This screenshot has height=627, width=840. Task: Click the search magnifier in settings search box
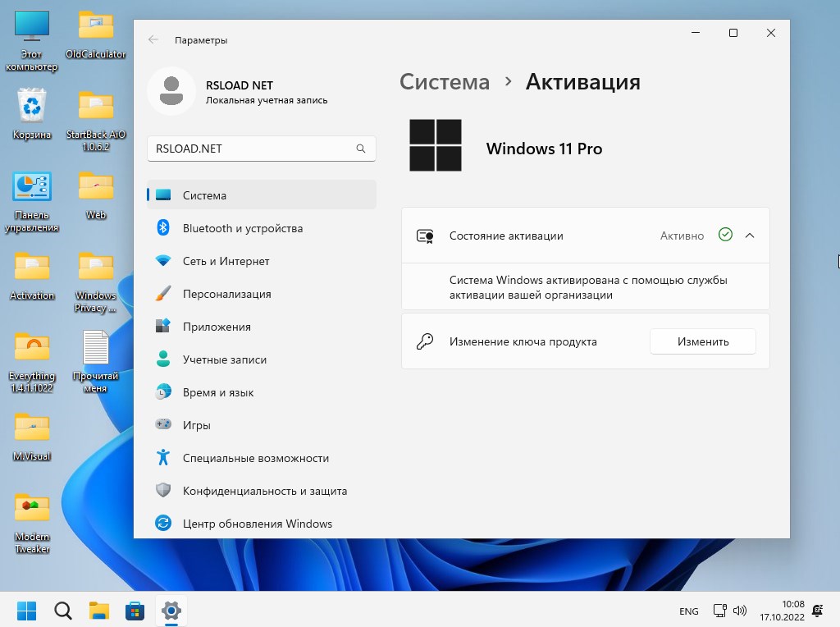click(x=361, y=149)
